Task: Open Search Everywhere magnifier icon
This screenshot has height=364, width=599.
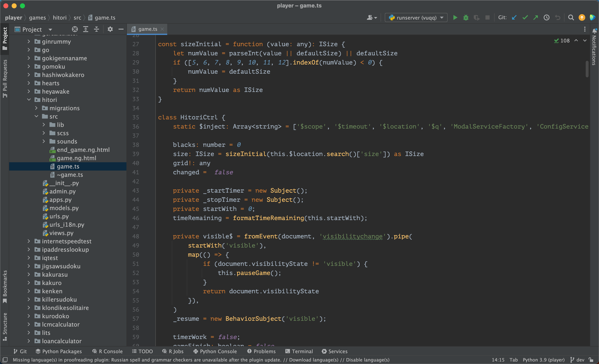Action: (x=571, y=17)
